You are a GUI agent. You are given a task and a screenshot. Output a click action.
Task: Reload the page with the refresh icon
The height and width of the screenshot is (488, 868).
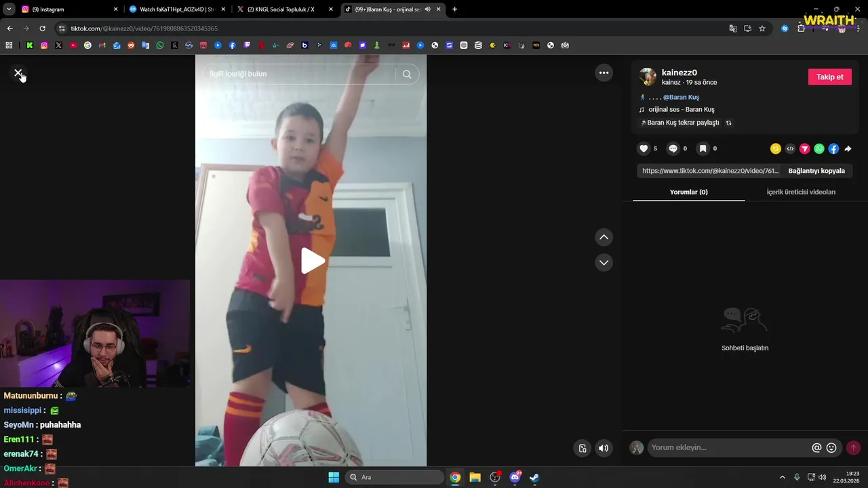(x=42, y=28)
